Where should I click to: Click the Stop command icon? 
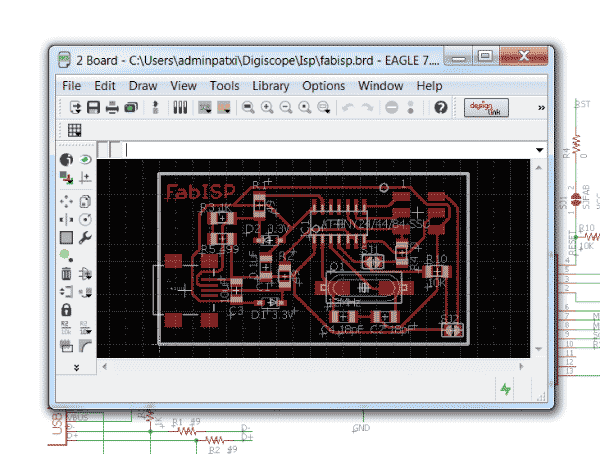tap(391, 108)
